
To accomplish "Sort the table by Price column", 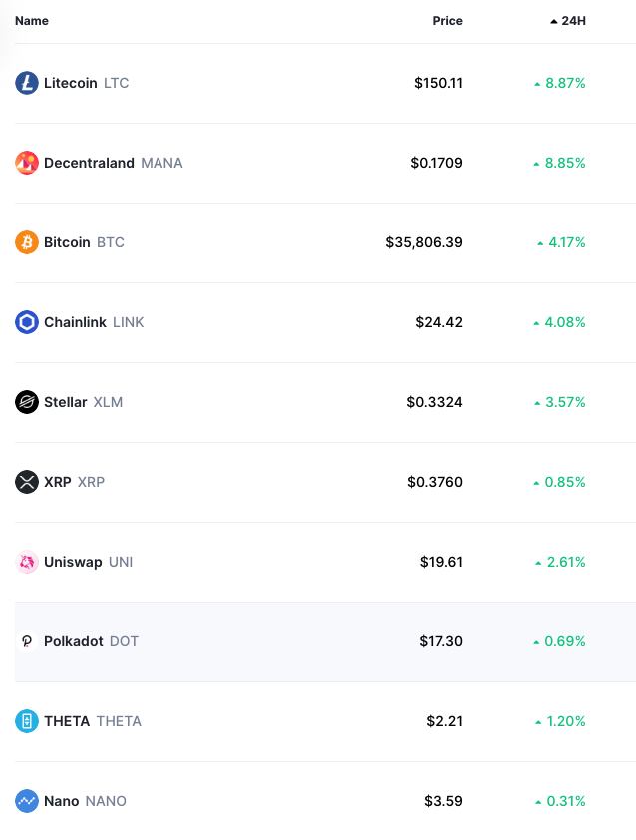I will tap(447, 21).
